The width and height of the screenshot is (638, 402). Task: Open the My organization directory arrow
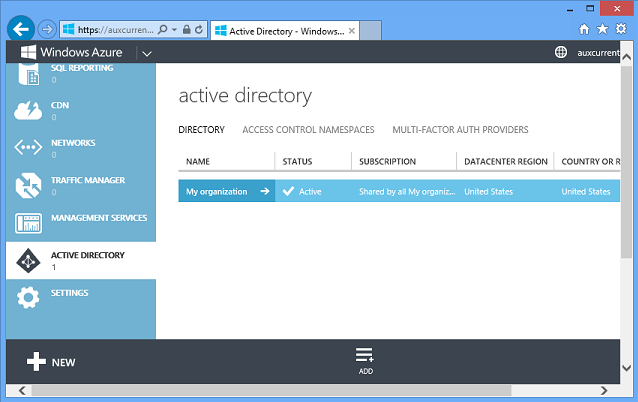point(265,191)
